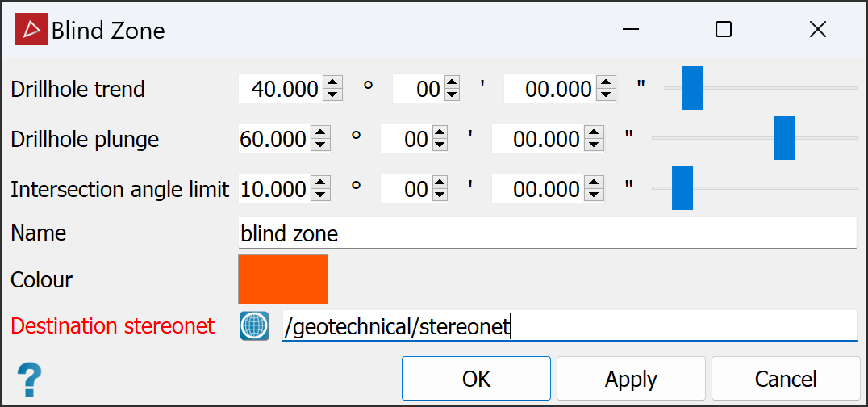Click the Drillhole plunge degrees field

(x=274, y=140)
